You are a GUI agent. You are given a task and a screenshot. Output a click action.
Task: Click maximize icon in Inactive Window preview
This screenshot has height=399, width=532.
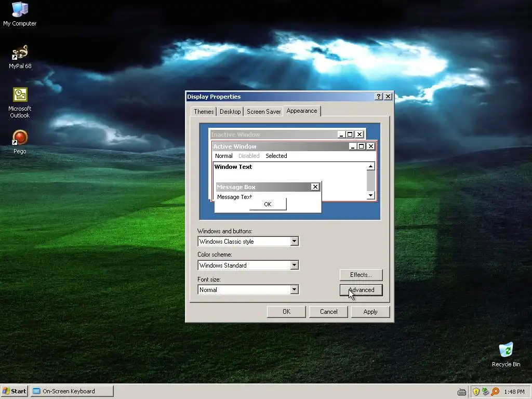tap(350, 135)
